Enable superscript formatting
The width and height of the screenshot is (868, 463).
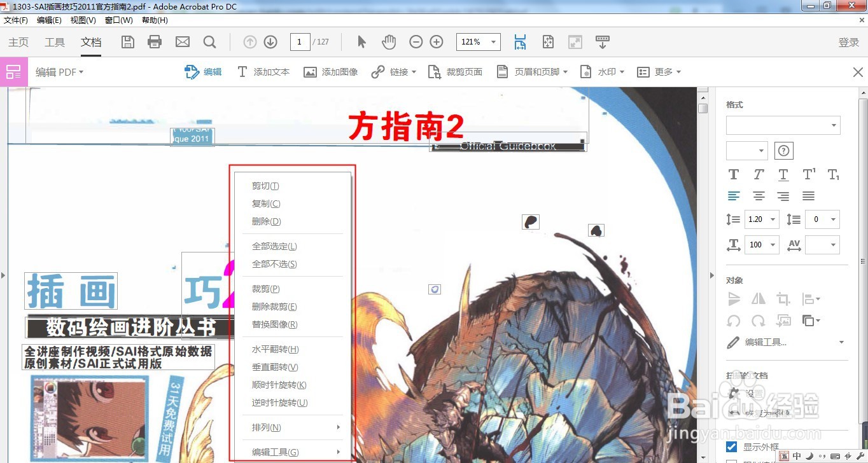point(809,174)
